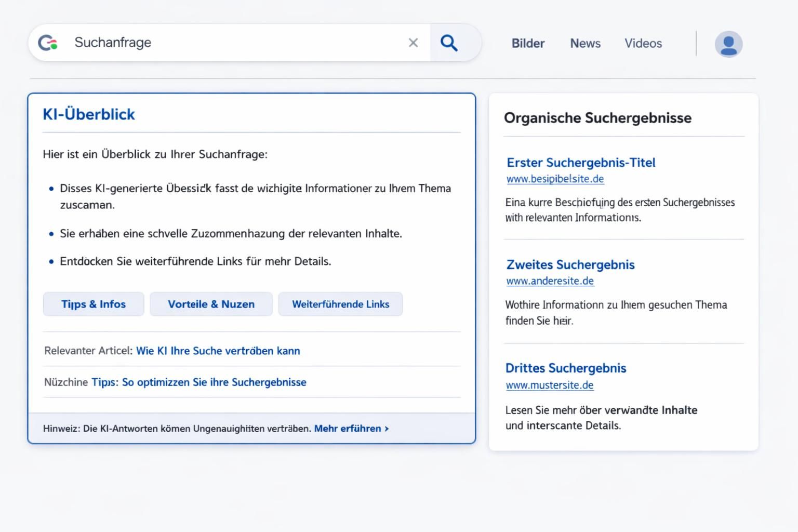
Task: Open the user profile avatar icon
Action: 728,44
